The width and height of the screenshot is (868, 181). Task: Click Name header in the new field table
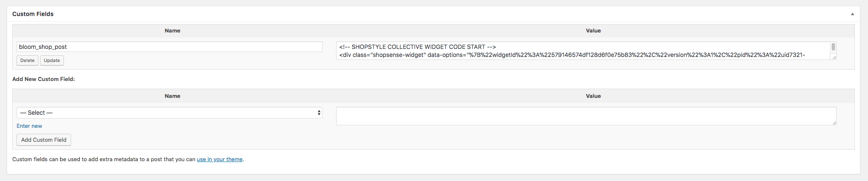pyautogui.click(x=173, y=96)
